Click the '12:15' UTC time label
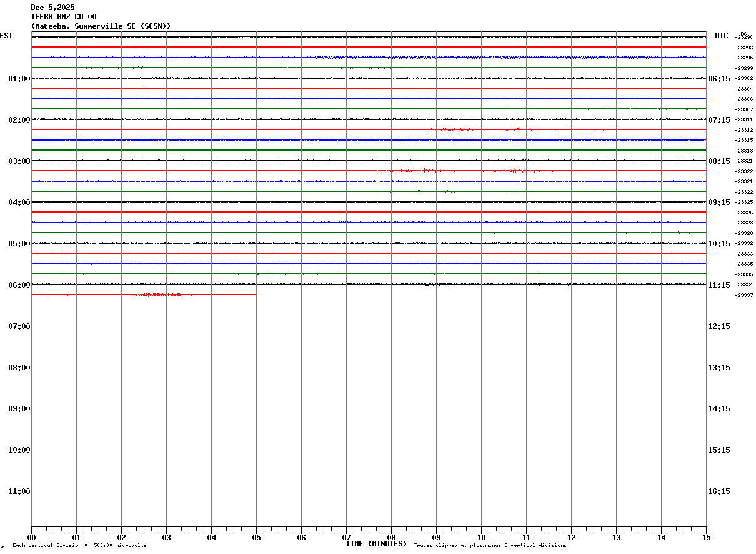The height and width of the screenshot is (554, 756). point(719,326)
